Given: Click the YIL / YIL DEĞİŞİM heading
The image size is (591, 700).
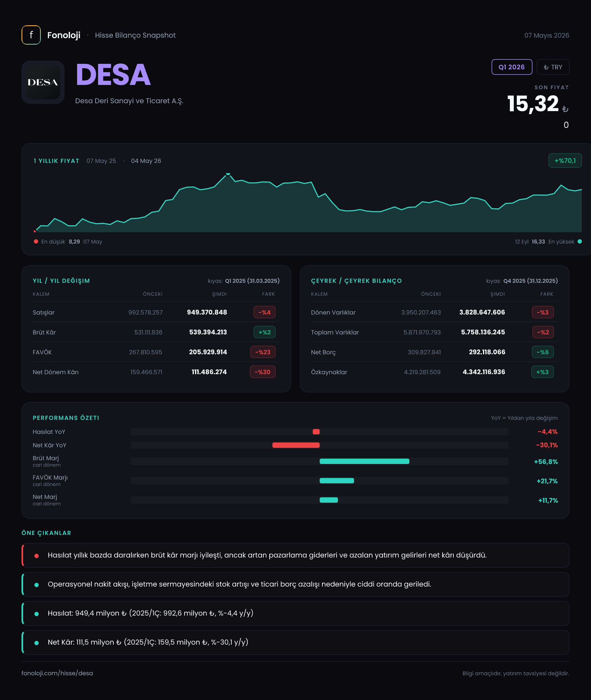Looking at the screenshot, I should (x=61, y=281).
